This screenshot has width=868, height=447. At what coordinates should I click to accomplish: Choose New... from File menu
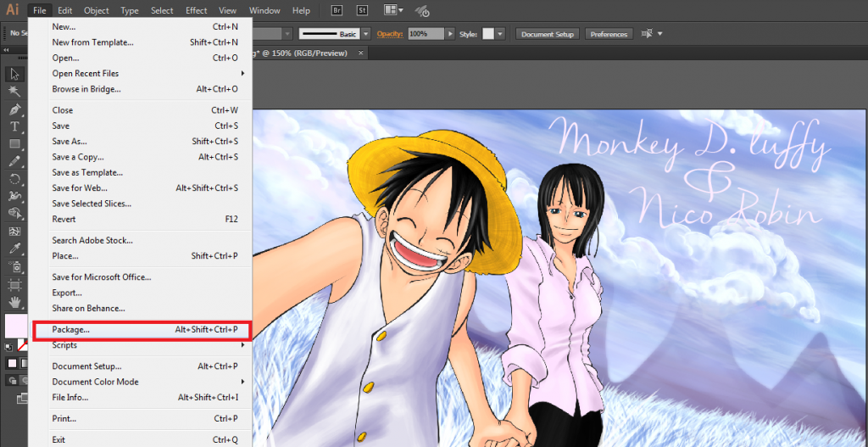(x=142, y=26)
